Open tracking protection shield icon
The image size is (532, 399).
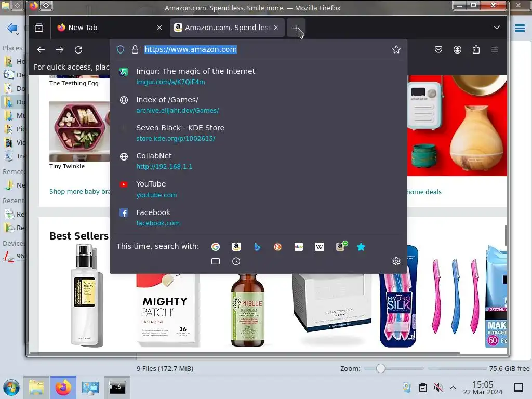pos(121,49)
